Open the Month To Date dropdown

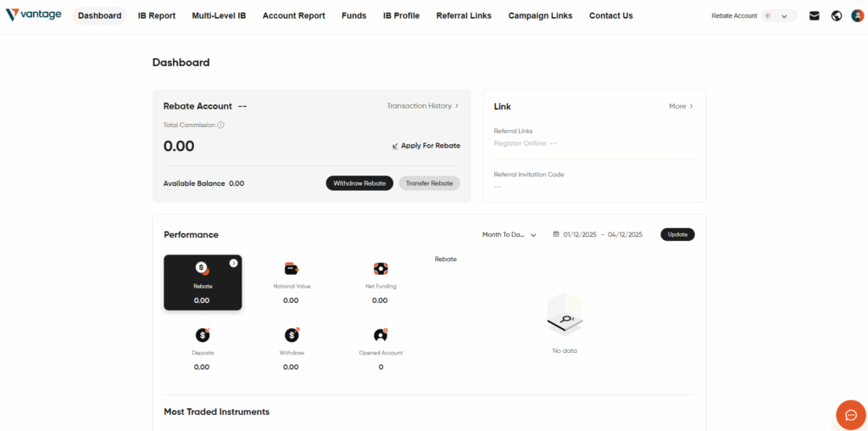509,235
